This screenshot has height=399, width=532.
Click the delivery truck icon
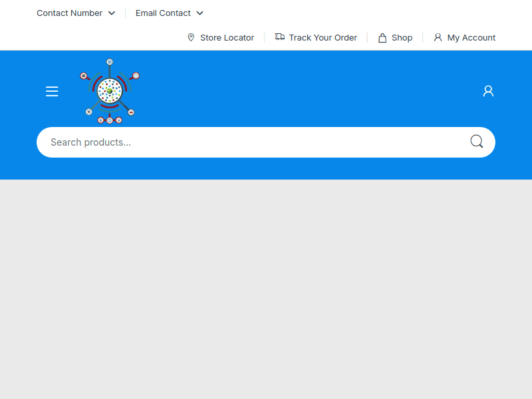(x=280, y=37)
